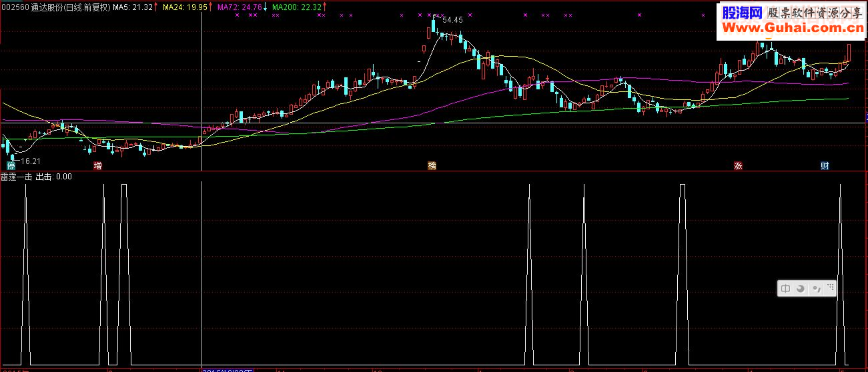Click the MA24: 19.95 indicator label
The width and height of the screenshot is (868, 372).
(x=185, y=7)
